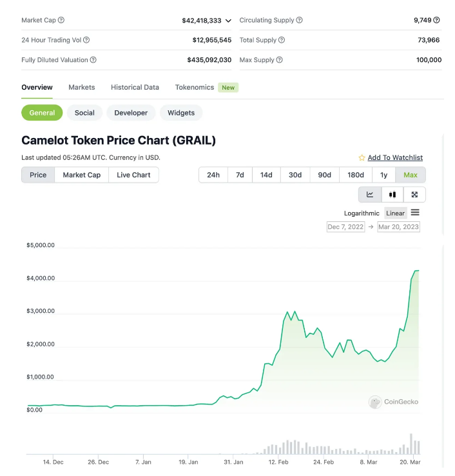Switch to line chart view icon
The width and height of the screenshot is (455, 476).
click(x=370, y=195)
